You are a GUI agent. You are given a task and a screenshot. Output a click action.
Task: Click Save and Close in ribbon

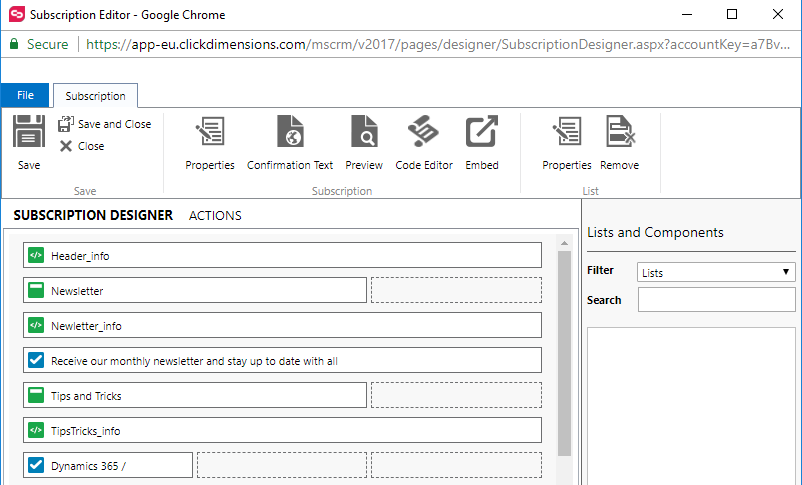(x=104, y=124)
